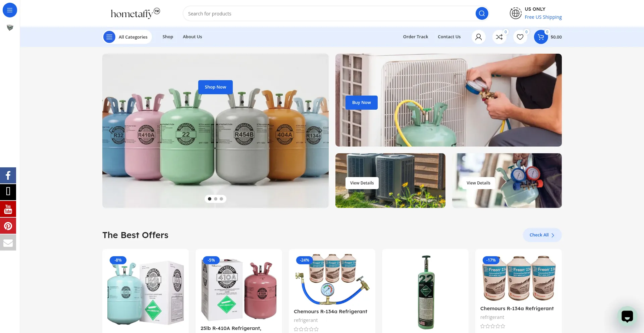Open Chemours R-134a title on -17% card
This screenshot has height=333, width=644.
pos(517,309)
